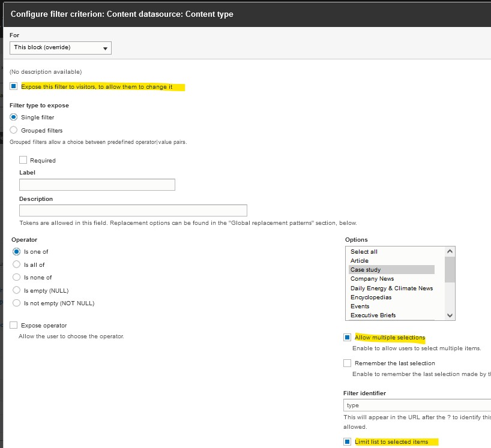
Task: Pick 'Is not empty (NOT NULL)' operator
Action: coord(17,303)
